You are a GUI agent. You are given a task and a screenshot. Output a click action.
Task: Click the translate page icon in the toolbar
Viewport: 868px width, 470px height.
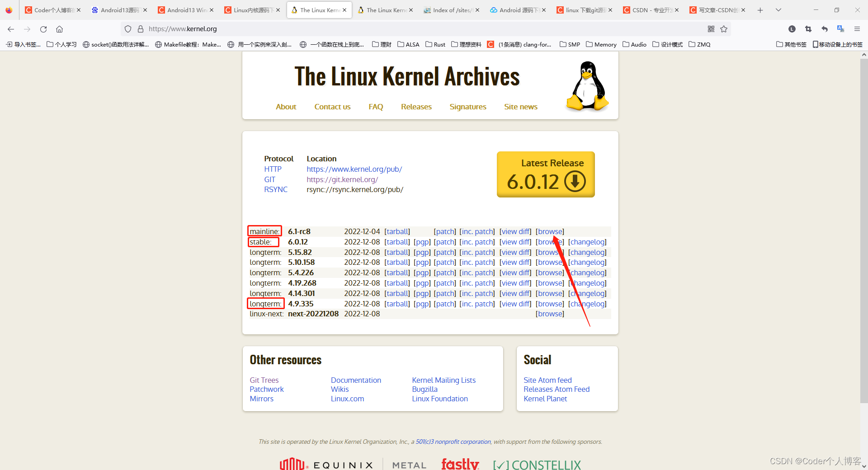click(x=841, y=29)
